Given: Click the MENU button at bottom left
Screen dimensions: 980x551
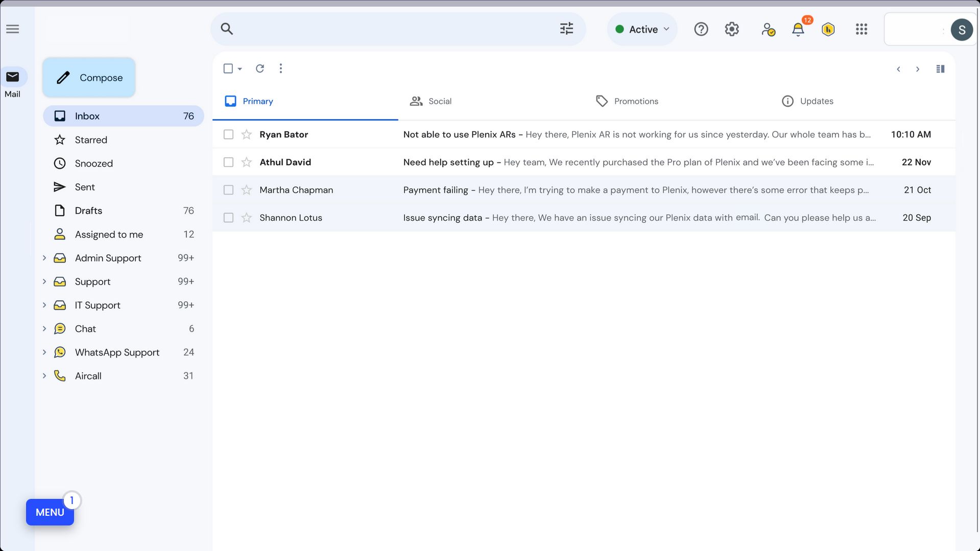Looking at the screenshot, I should (x=50, y=512).
